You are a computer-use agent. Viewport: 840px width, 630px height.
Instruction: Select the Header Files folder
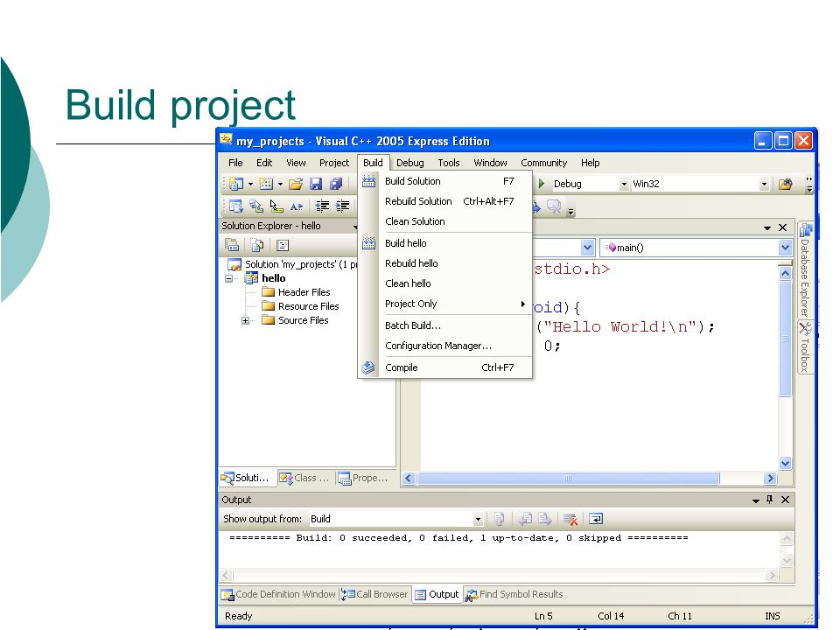click(x=297, y=292)
